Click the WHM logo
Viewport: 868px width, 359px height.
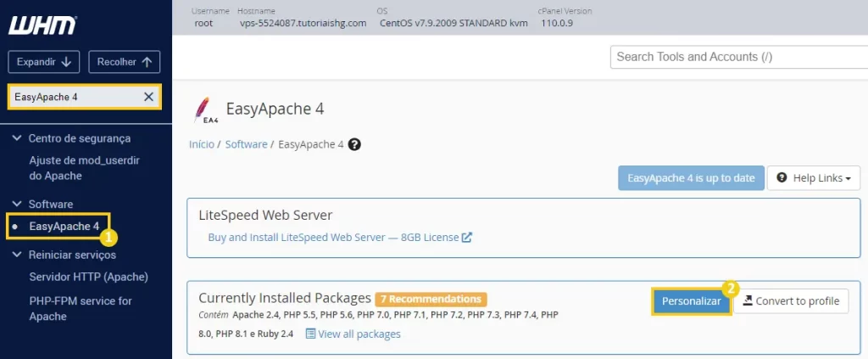[x=42, y=25]
